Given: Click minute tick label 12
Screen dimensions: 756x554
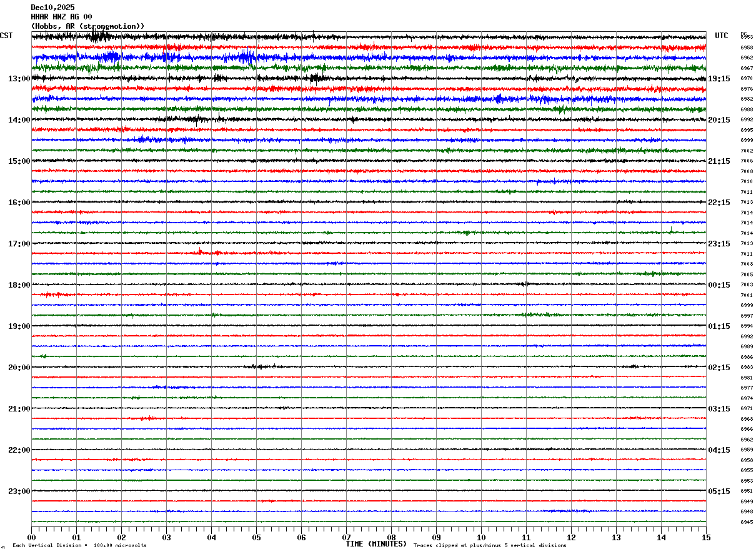Looking at the screenshot, I should click(x=571, y=537).
